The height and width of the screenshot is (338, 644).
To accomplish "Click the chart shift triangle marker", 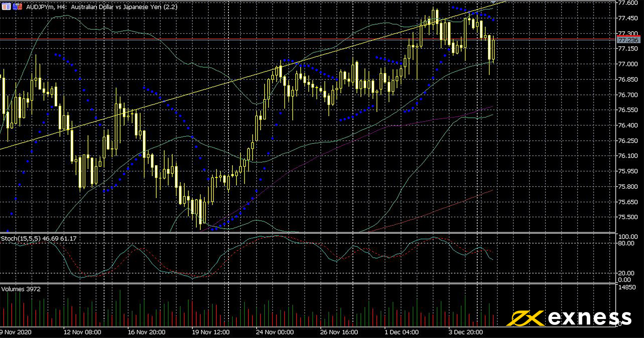I will click(x=493, y=3).
